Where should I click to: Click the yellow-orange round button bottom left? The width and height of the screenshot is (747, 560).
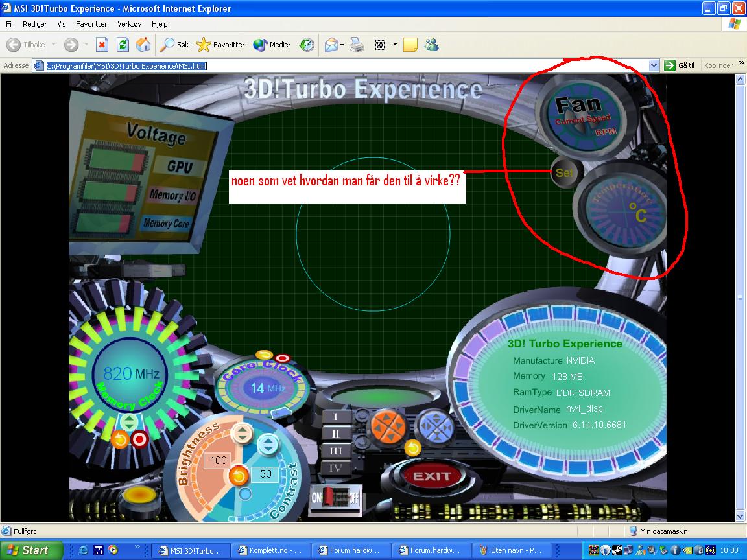coord(139,495)
